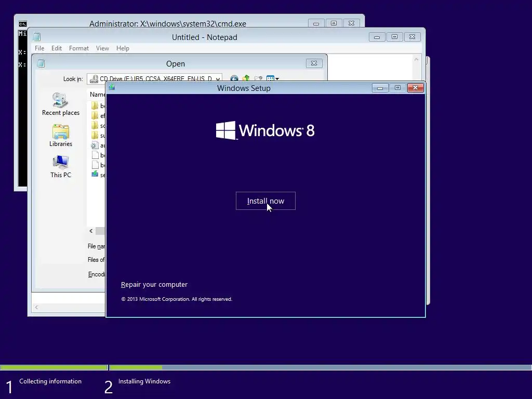Close the Open dialog
This screenshot has height=399, width=532.
click(314, 63)
